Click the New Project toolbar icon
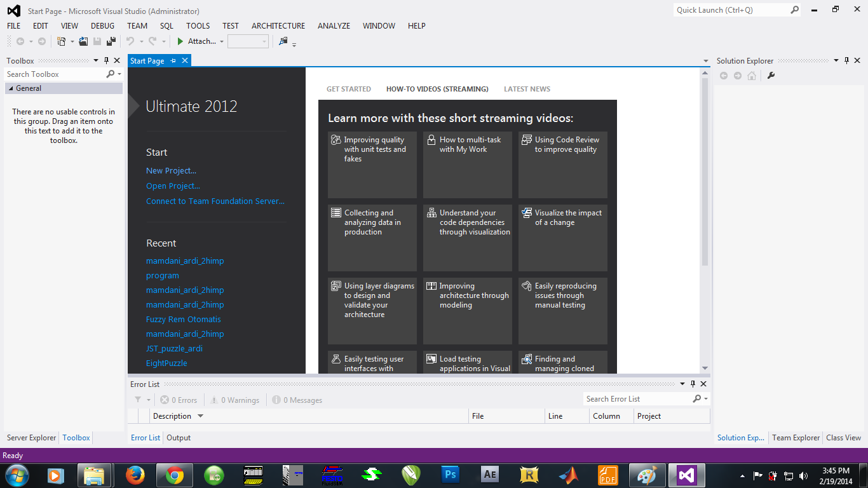Viewport: 868px width, 488px height. [62, 41]
